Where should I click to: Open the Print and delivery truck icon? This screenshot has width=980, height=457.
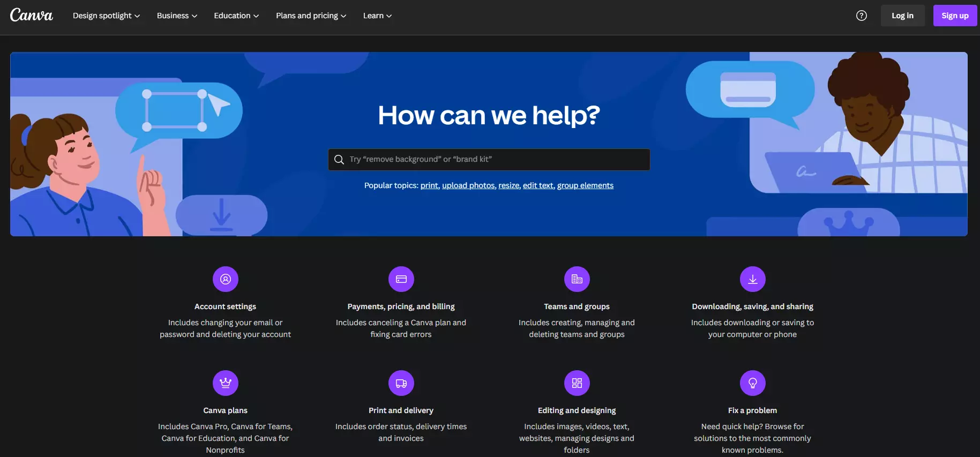point(401,383)
